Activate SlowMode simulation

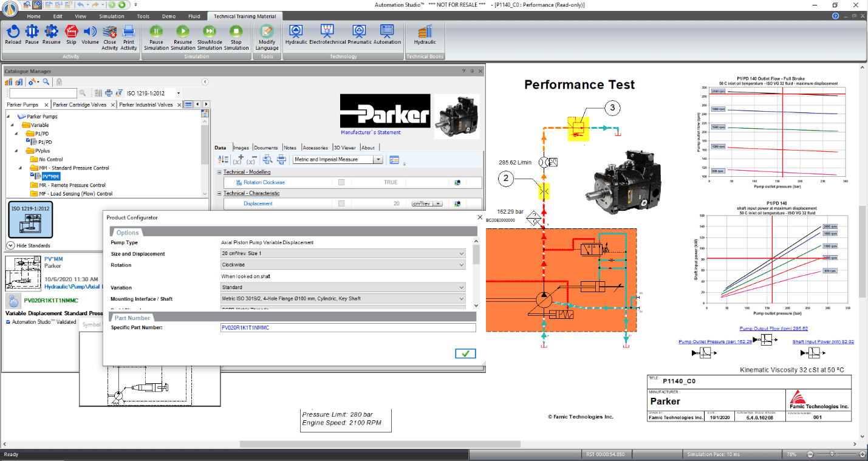click(x=209, y=33)
